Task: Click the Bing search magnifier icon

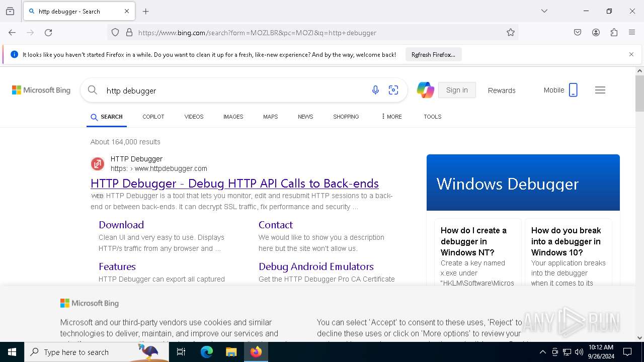Action: coord(92,90)
